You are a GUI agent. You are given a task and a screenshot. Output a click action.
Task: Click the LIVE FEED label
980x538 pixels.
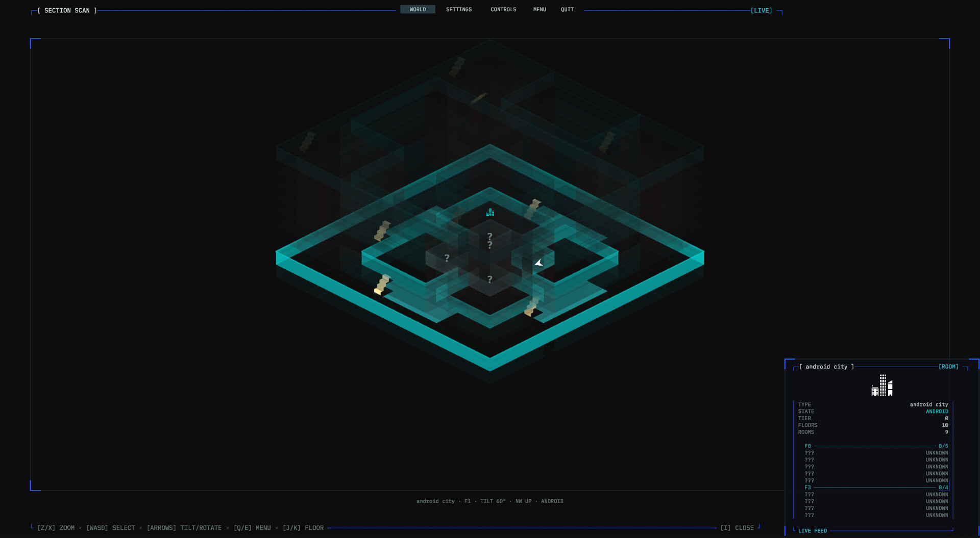click(813, 531)
